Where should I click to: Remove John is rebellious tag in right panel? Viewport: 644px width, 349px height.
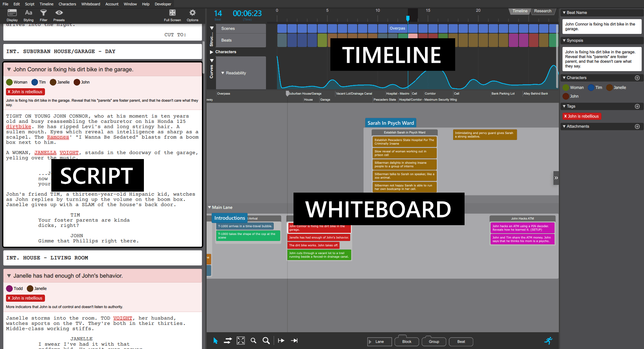coord(566,116)
